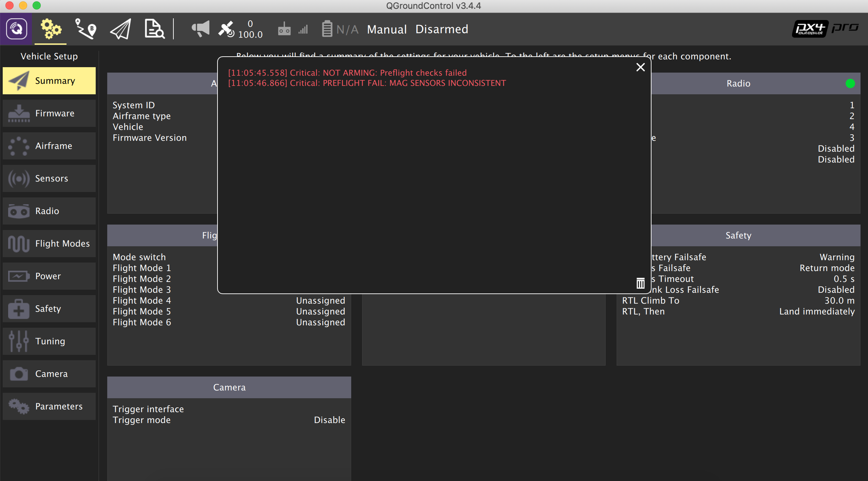868x481 pixels.
Task: Click the satellite count and HDOP readout
Action: (250, 29)
